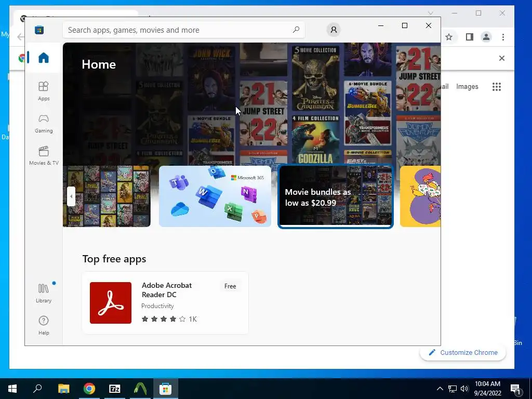This screenshot has height=399, width=532.
Task: Open Help in Store sidebar
Action: [x=44, y=325]
